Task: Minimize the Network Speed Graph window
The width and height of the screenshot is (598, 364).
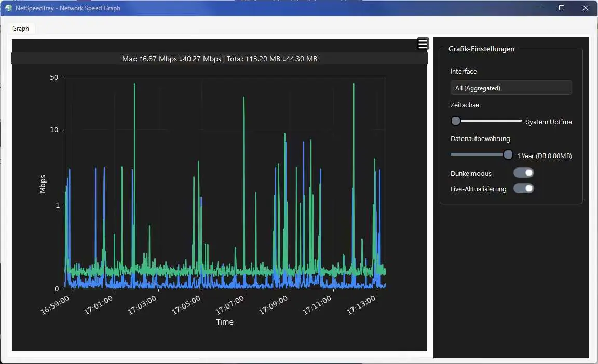Action: [x=538, y=8]
